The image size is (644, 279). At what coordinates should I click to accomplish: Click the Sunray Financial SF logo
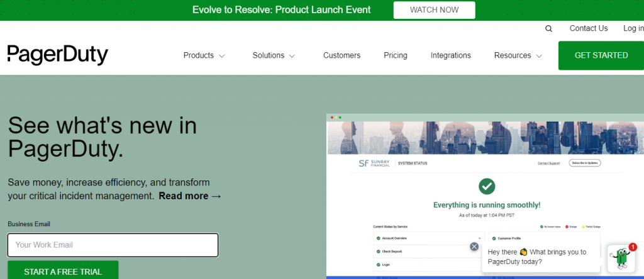click(x=363, y=163)
